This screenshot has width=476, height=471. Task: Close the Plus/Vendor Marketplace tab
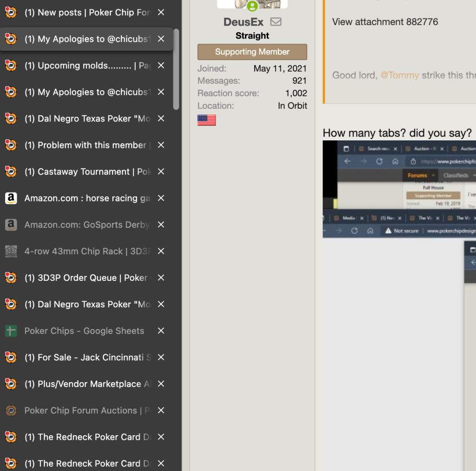pyautogui.click(x=161, y=384)
